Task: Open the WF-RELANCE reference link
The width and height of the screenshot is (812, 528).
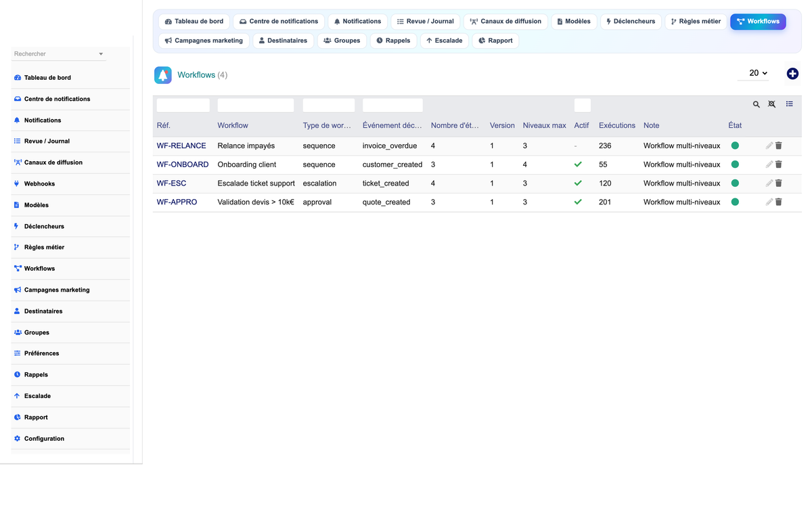Action: [181, 146]
